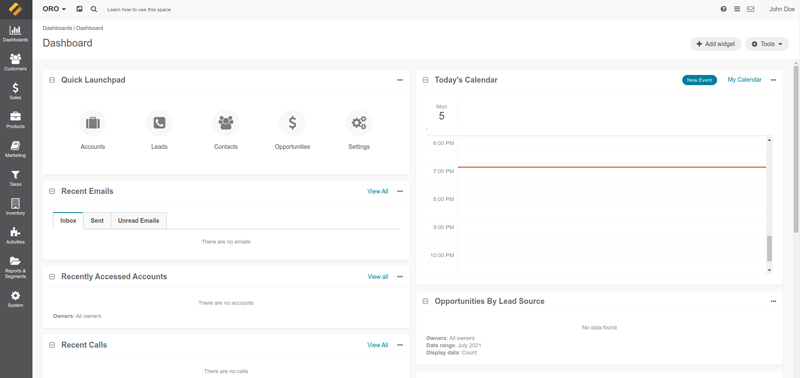Viewport: 800px width, 378px height.
Task: Open the Sales sidebar menu
Action: [15, 91]
